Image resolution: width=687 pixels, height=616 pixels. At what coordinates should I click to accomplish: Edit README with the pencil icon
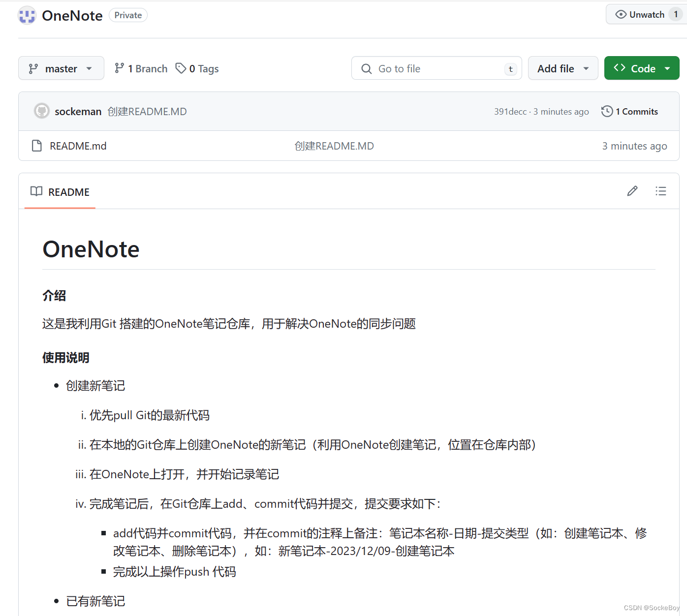click(632, 191)
